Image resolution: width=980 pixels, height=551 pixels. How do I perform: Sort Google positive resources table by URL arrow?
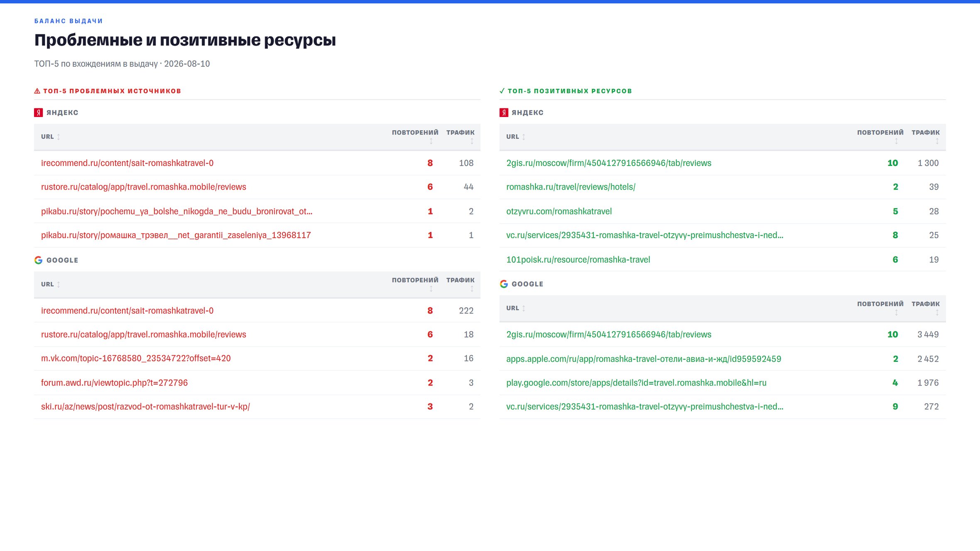click(524, 308)
